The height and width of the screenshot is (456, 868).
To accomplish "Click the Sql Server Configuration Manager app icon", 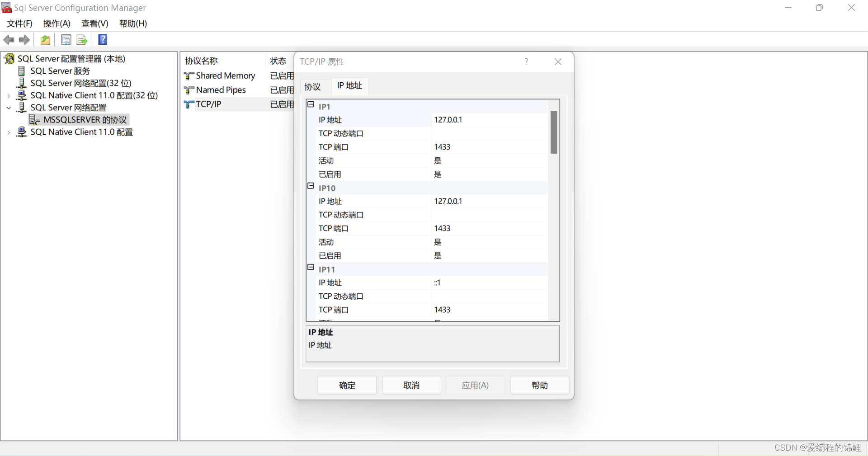I will 6,8.
